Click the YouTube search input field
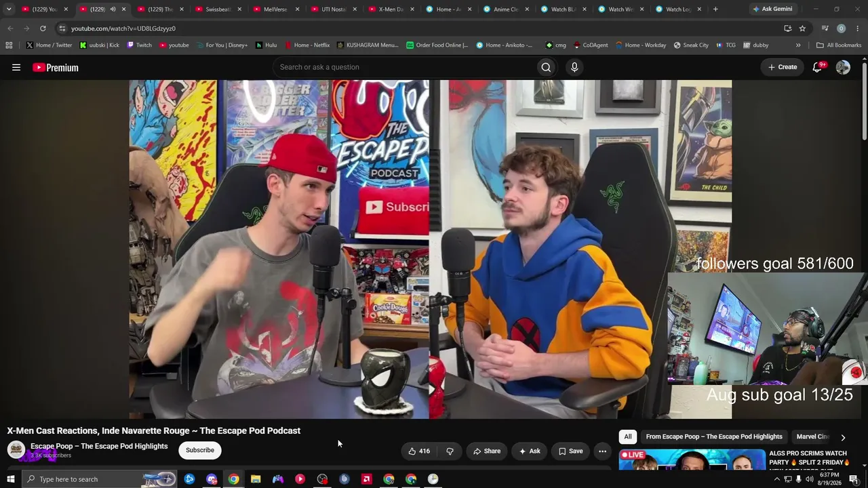The image size is (868, 488). pyautogui.click(x=403, y=67)
